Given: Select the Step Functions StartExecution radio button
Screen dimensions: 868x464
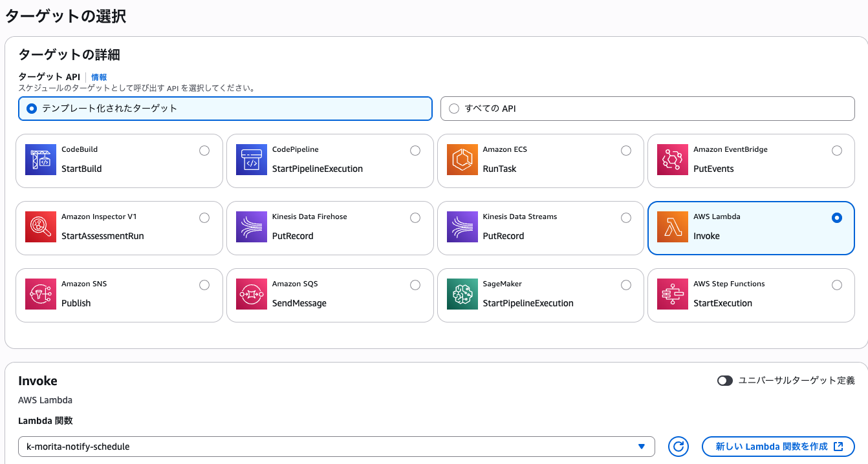Looking at the screenshot, I should coord(837,285).
